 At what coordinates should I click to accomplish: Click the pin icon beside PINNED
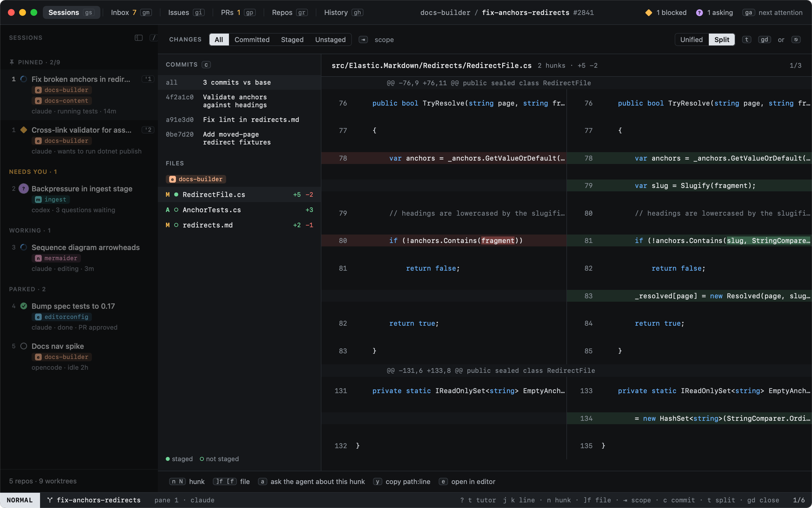click(12, 62)
